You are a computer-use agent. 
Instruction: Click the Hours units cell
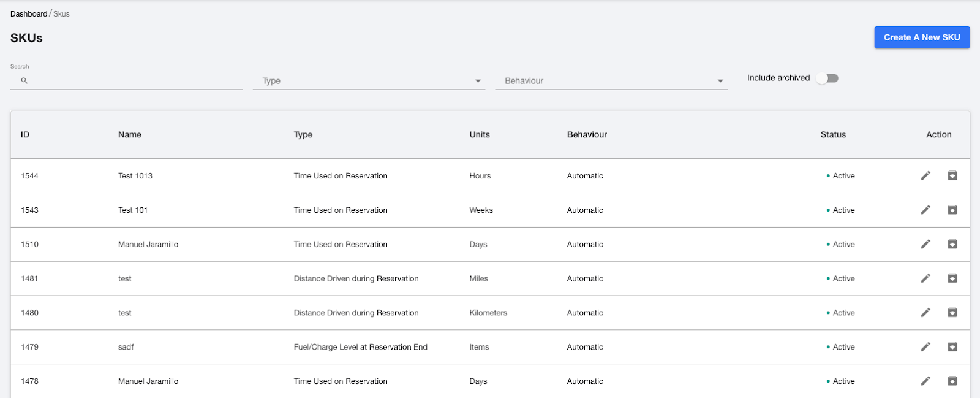[x=480, y=175]
